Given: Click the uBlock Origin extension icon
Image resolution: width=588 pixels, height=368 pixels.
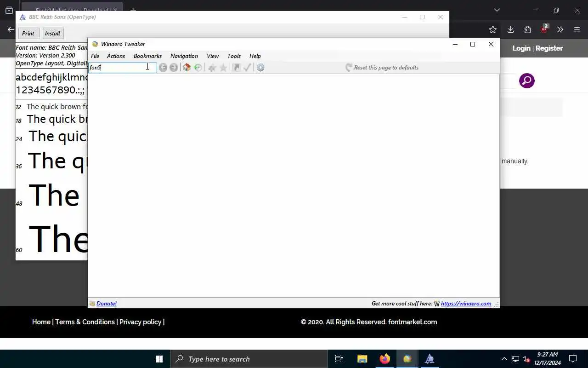Looking at the screenshot, I should click(x=544, y=29).
